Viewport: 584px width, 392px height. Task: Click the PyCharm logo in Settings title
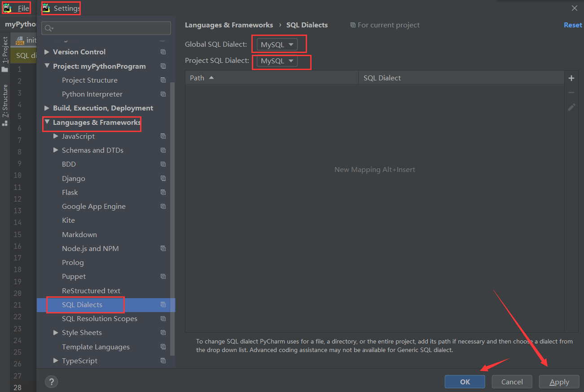(46, 8)
